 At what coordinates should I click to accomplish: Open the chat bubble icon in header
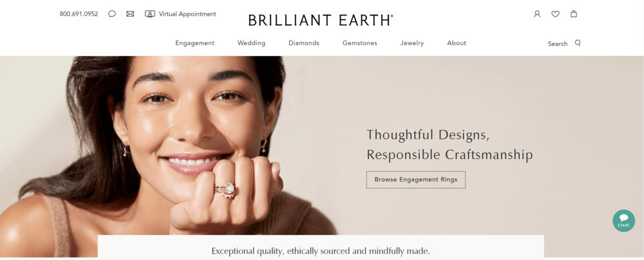click(111, 14)
